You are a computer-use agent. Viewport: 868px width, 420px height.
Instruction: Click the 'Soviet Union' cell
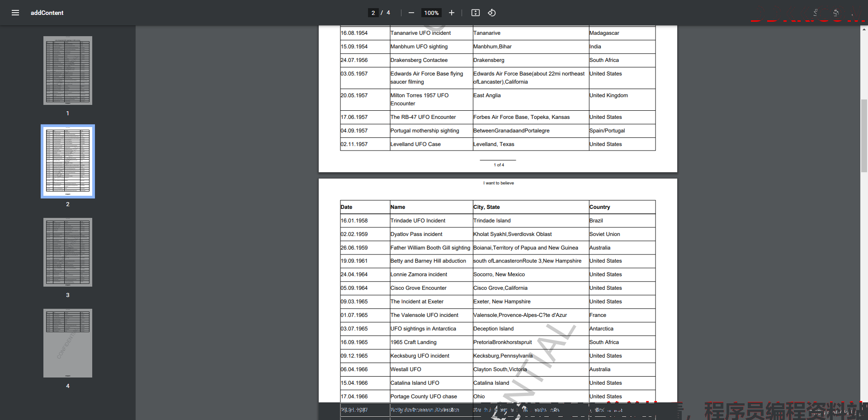pos(622,234)
